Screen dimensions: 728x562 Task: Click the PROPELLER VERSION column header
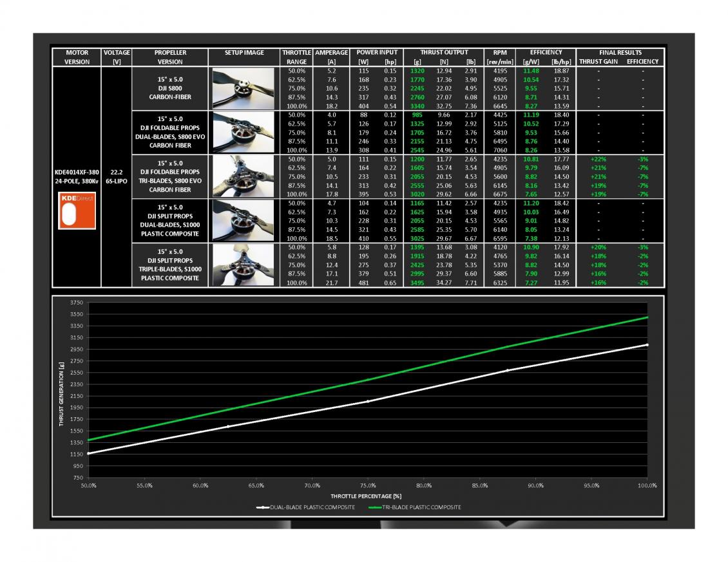point(170,57)
